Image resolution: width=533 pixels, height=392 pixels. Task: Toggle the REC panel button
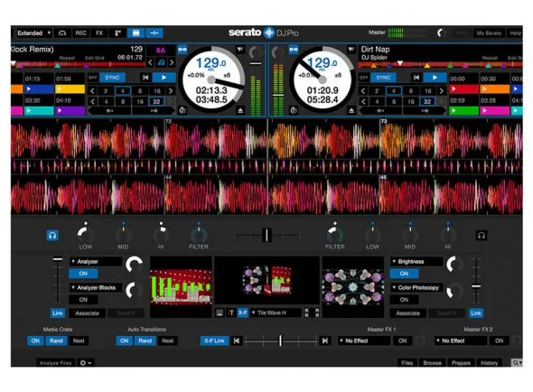click(80, 33)
